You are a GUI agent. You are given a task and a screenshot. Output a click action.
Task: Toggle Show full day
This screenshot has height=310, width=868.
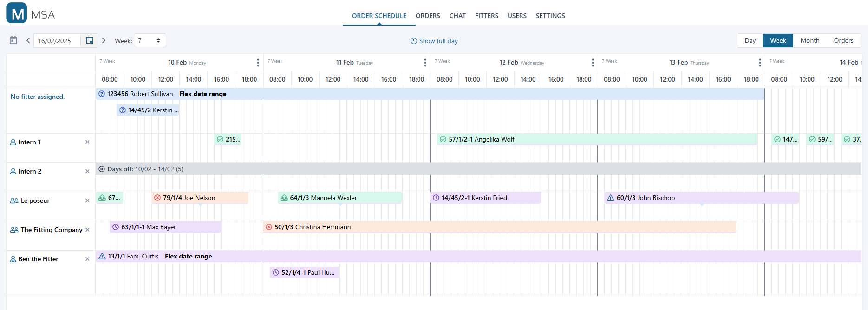click(434, 41)
